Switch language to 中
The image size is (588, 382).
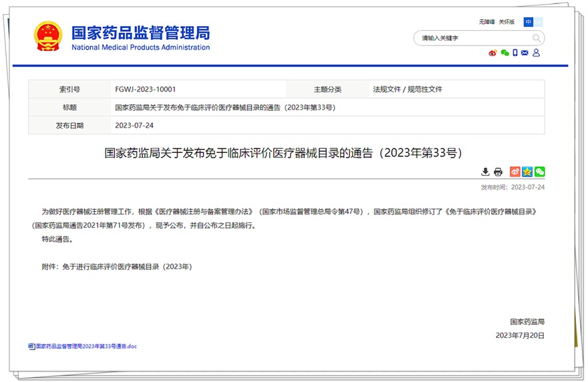click(x=528, y=22)
